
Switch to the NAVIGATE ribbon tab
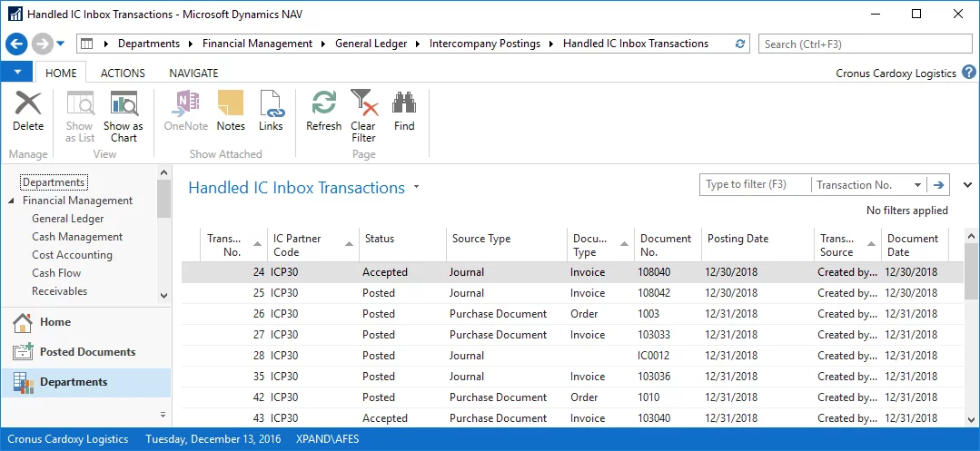tap(193, 74)
